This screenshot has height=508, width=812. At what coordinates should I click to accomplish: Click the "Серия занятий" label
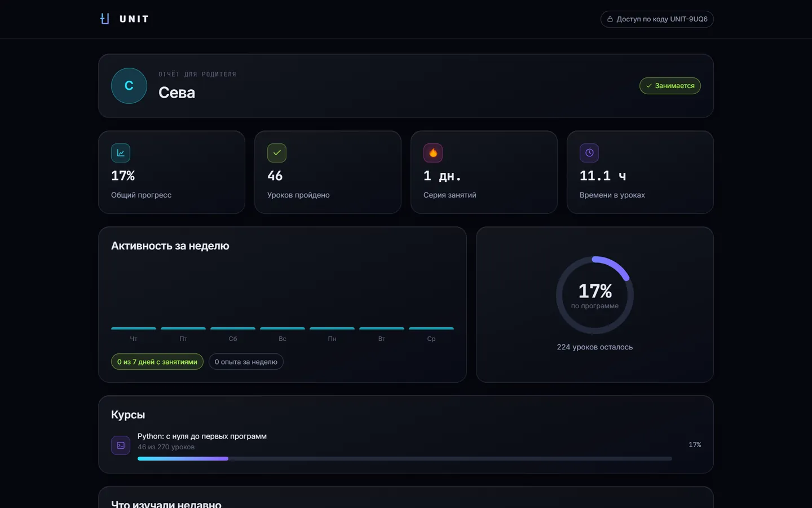coord(450,195)
